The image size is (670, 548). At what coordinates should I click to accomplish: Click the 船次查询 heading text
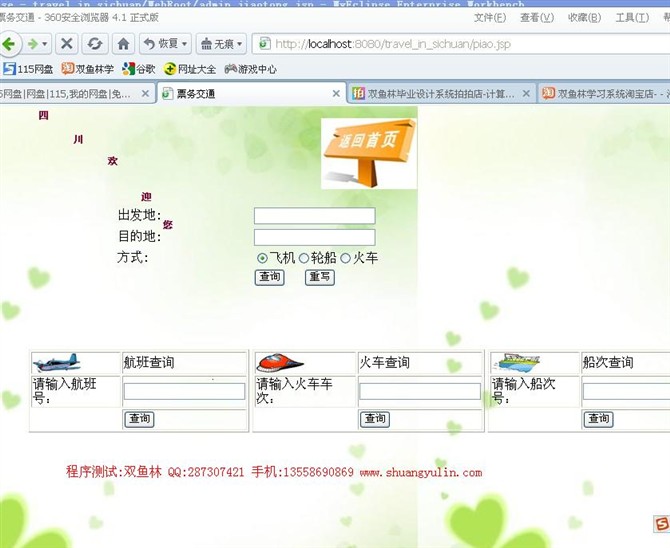click(x=608, y=362)
